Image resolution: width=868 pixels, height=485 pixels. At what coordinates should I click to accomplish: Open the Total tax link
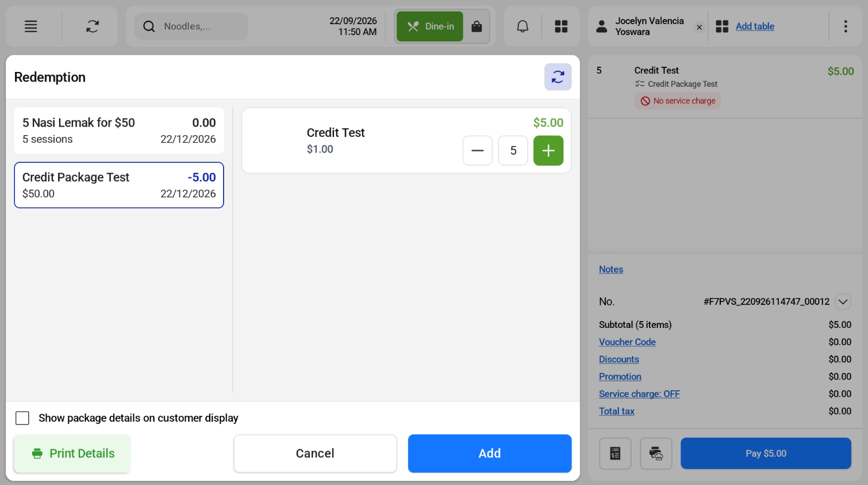pos(617,411)
